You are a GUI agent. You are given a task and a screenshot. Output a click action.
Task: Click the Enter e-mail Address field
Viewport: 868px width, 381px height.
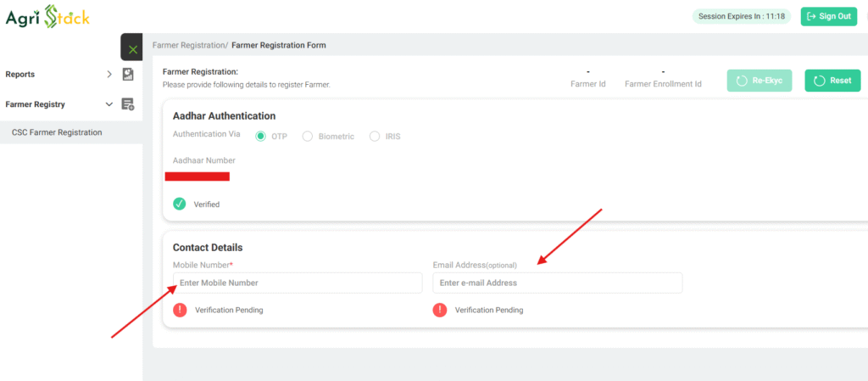(557, 283)
